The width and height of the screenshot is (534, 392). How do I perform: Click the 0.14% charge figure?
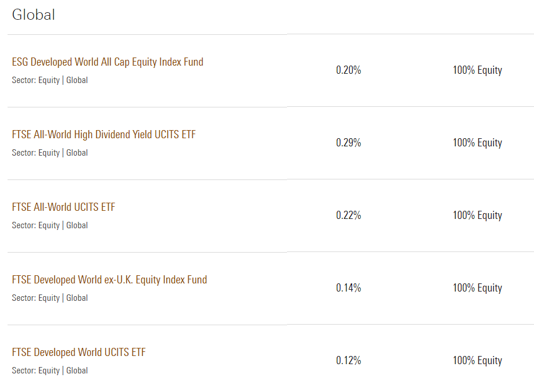coord(349,288)
